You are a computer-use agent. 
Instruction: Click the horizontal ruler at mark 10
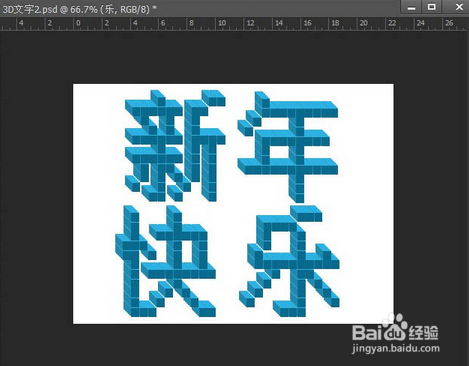[x=222, y=23]
